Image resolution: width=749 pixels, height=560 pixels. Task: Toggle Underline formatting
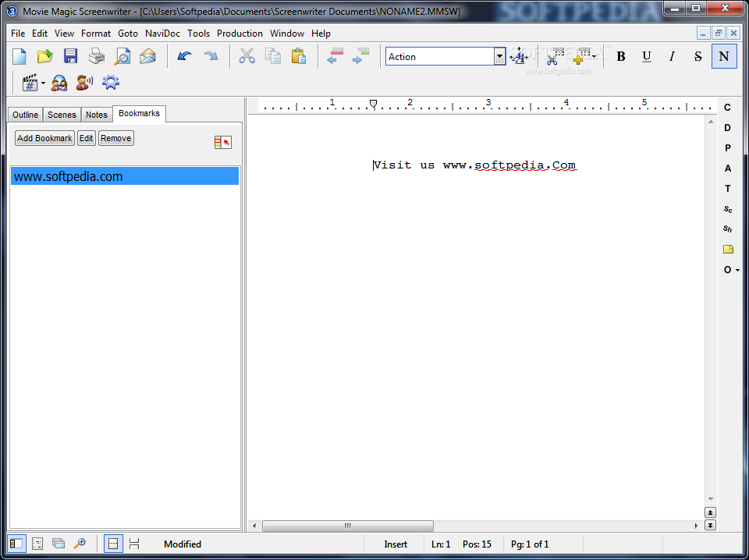point(647,56)
